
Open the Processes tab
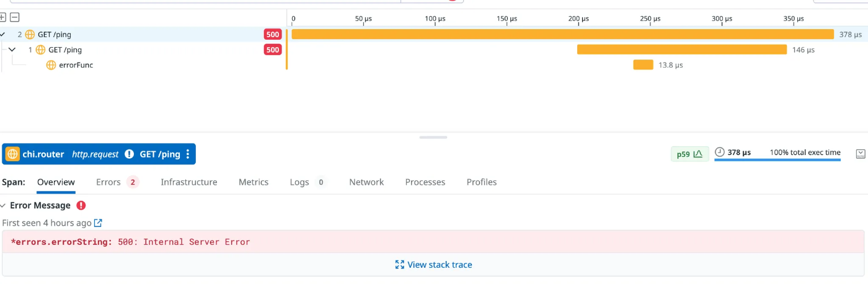[425, 182]
